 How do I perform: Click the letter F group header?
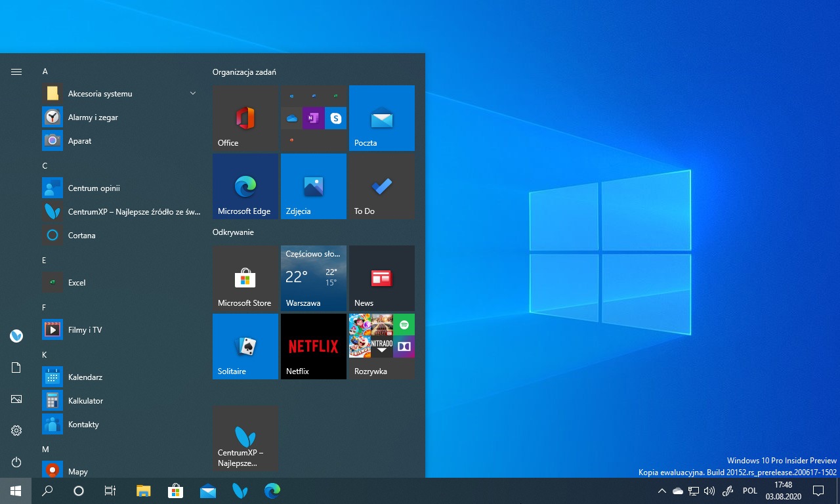(44, 308)
